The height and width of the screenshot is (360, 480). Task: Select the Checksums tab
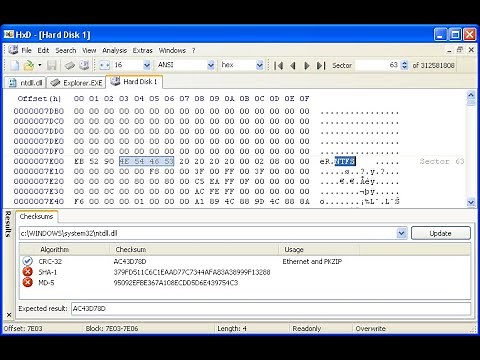click(x=36, y=216)
